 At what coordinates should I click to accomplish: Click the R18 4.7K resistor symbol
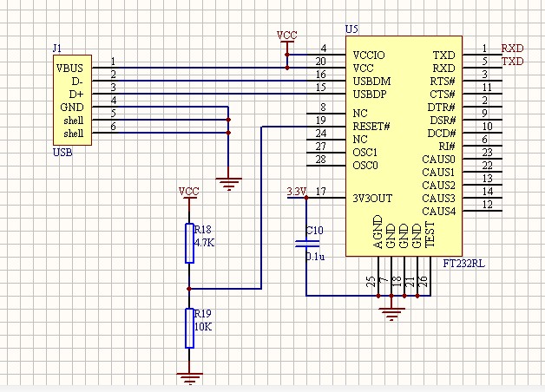tap(188, 243)
